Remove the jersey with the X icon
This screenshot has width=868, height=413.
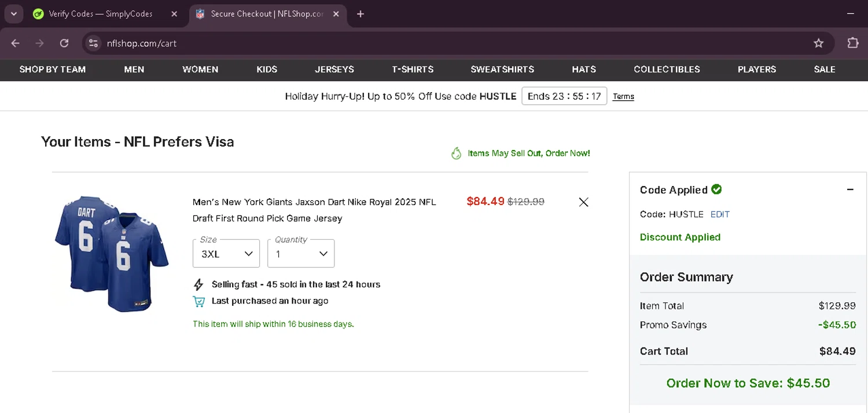[x=583, y=202]
